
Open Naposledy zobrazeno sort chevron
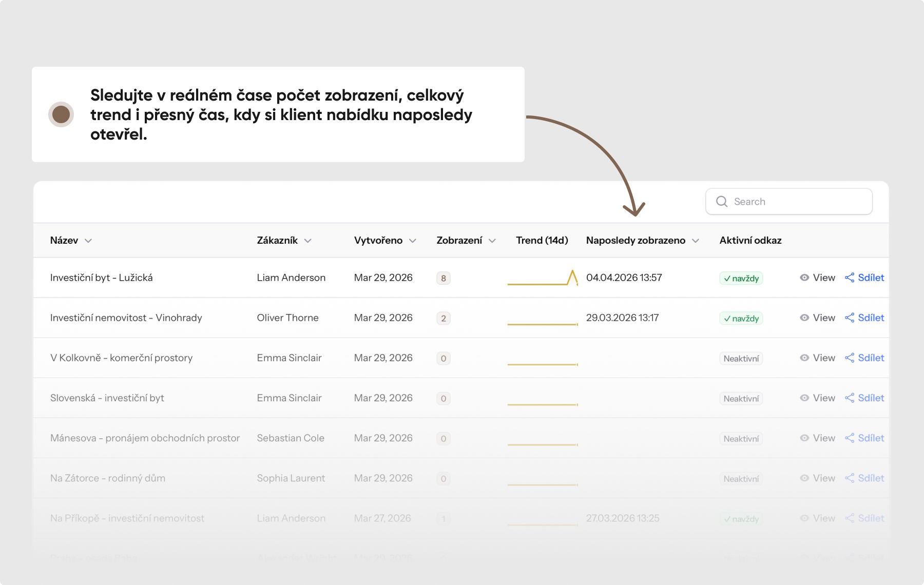pyautogui.click(x=696, y=241)
